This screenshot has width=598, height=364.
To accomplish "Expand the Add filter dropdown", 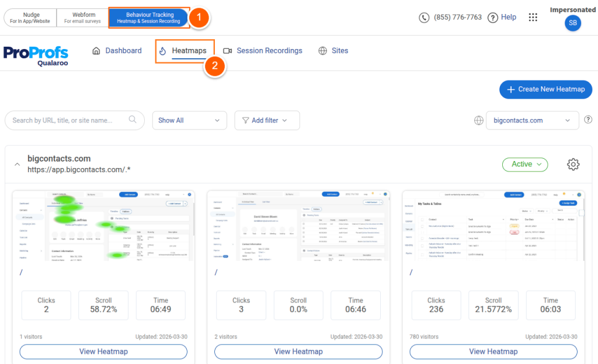I will click(267, 120).
